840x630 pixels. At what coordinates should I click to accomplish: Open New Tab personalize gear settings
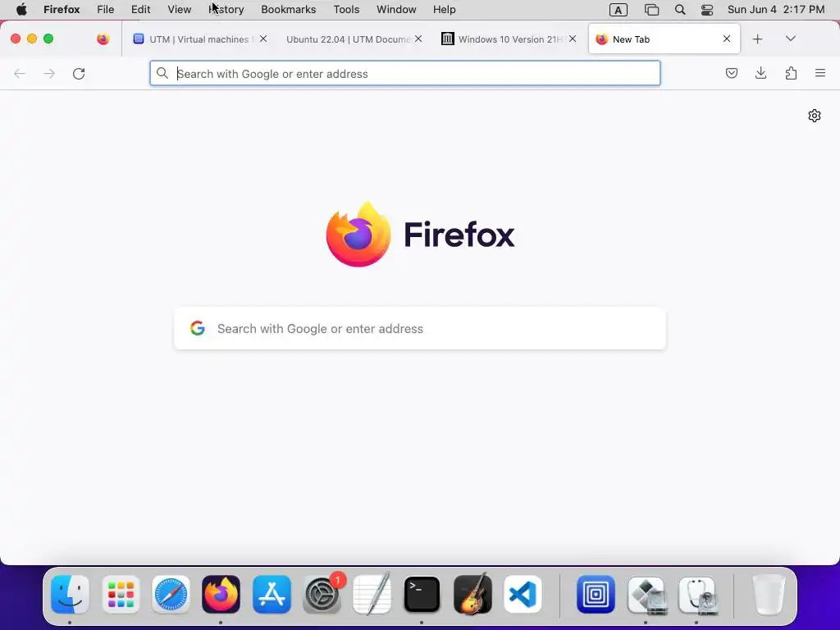click(815, 116)
